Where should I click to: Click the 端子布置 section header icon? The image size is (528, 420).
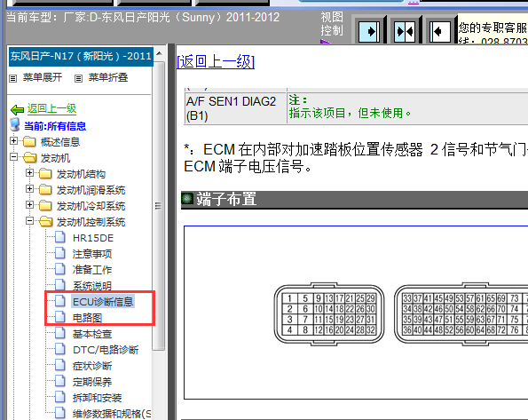[x=187, y=199]
